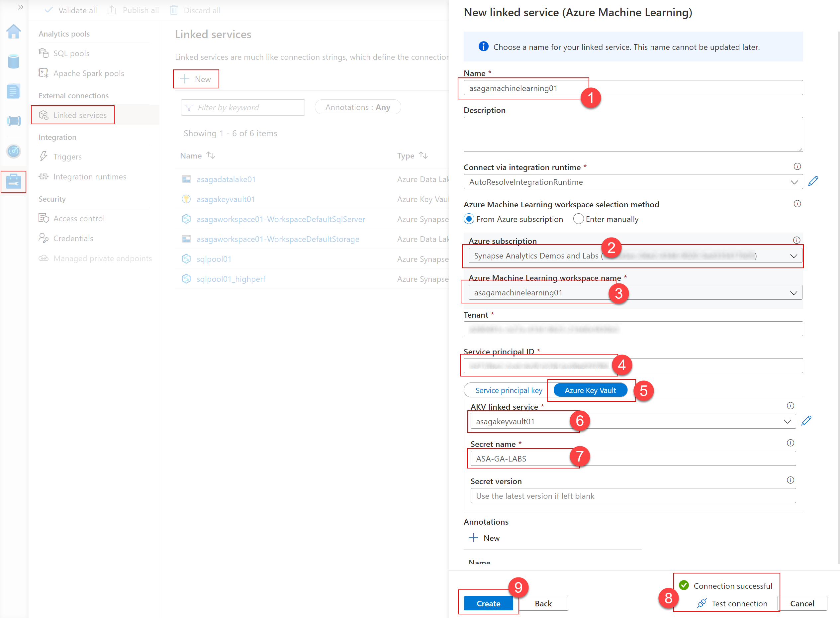Click the Service principal ID field

click(x=633, y=366)
